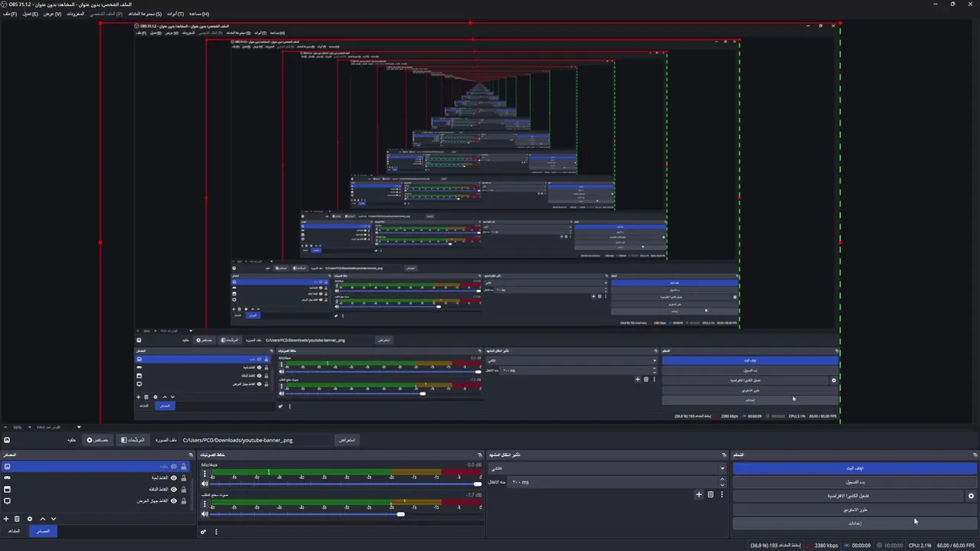Click the 60.00 / 60.00 FPS readout

click(x=956, y=546)
